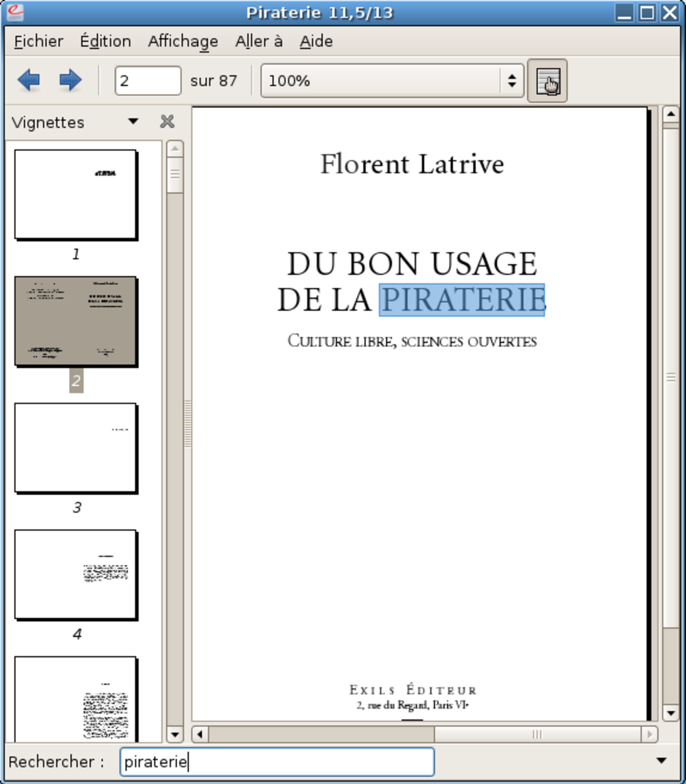Go to the next page with the right arrow

[70, 80]
